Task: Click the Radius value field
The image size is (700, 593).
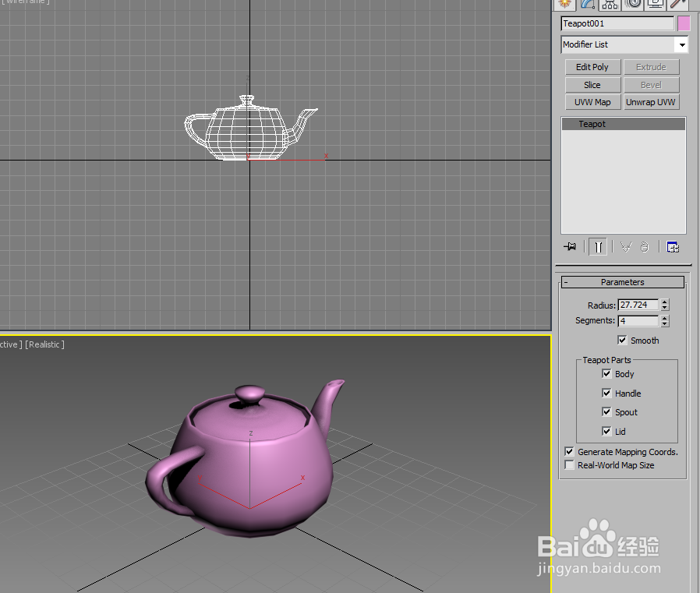Action: click(x=638, y=305)
